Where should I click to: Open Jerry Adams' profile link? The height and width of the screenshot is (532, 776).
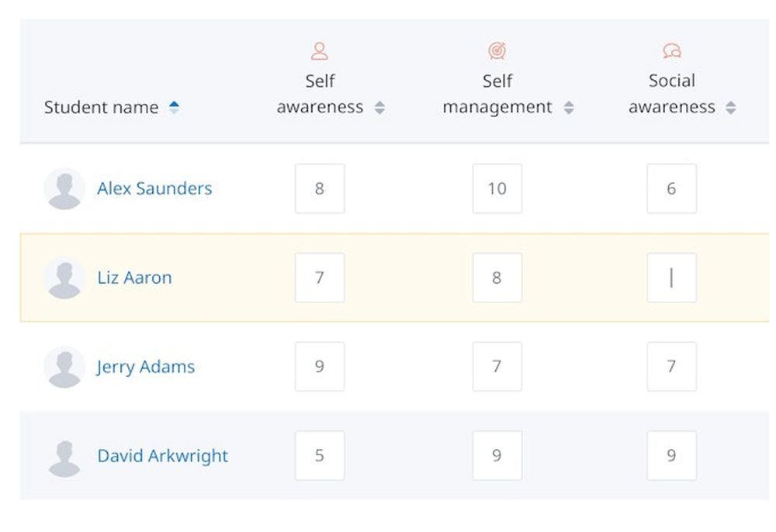146,367
